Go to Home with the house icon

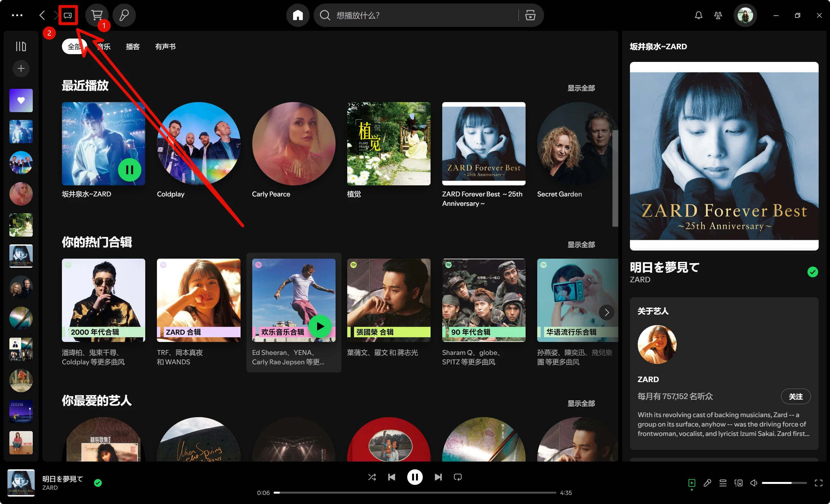click(x=298, y=15)
